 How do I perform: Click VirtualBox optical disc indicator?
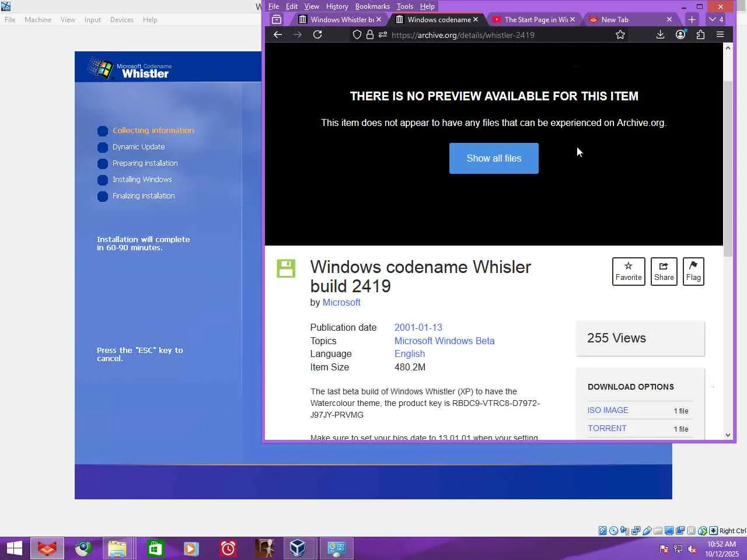pos(614,531)
